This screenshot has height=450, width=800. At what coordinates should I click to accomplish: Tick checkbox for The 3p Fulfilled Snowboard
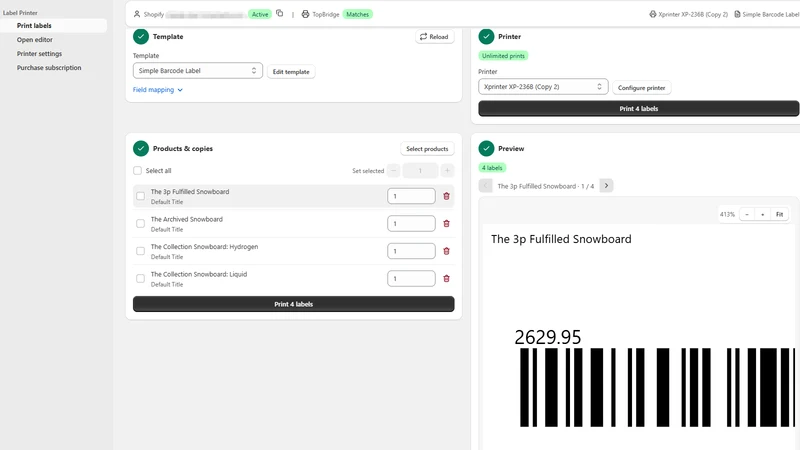(x=140, y=196)
